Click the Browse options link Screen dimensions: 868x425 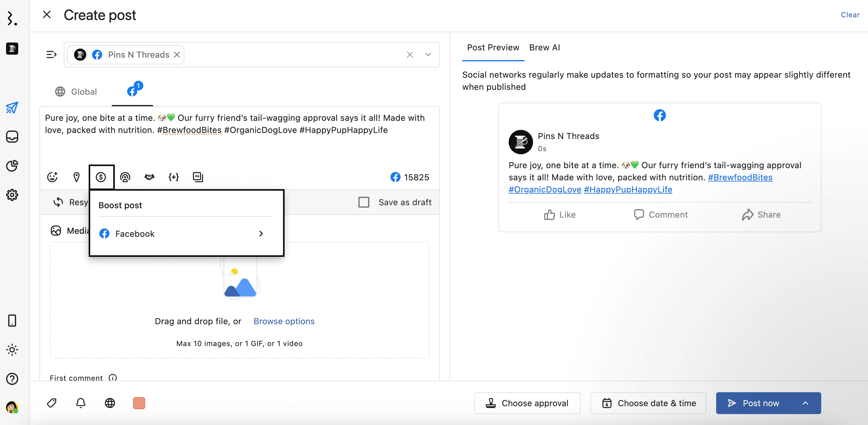tap(284, 321)
